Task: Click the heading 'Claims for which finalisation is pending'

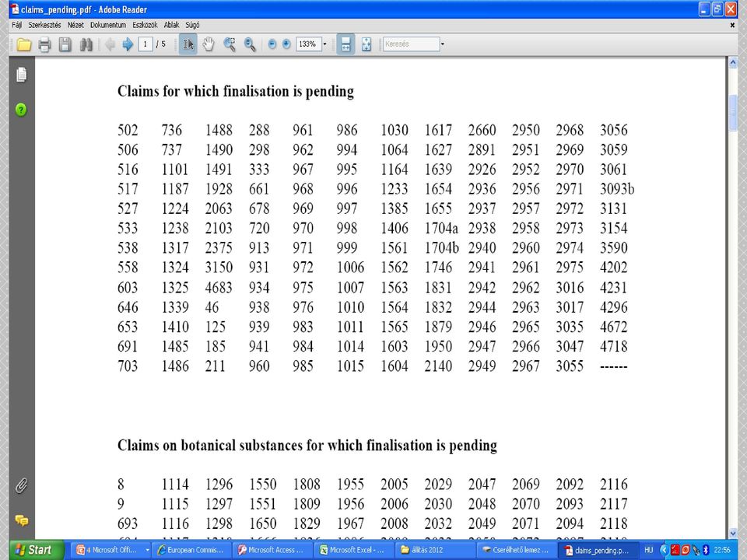Action: [235, 91]
